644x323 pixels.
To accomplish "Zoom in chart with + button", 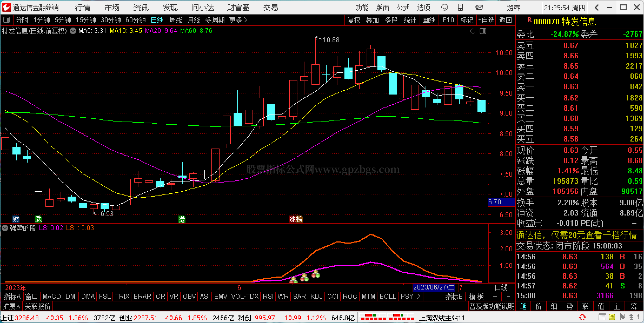I will [495, 297].
